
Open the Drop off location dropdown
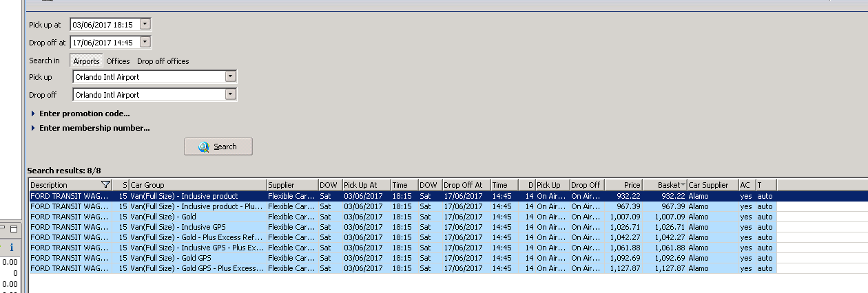click(231, 95)
